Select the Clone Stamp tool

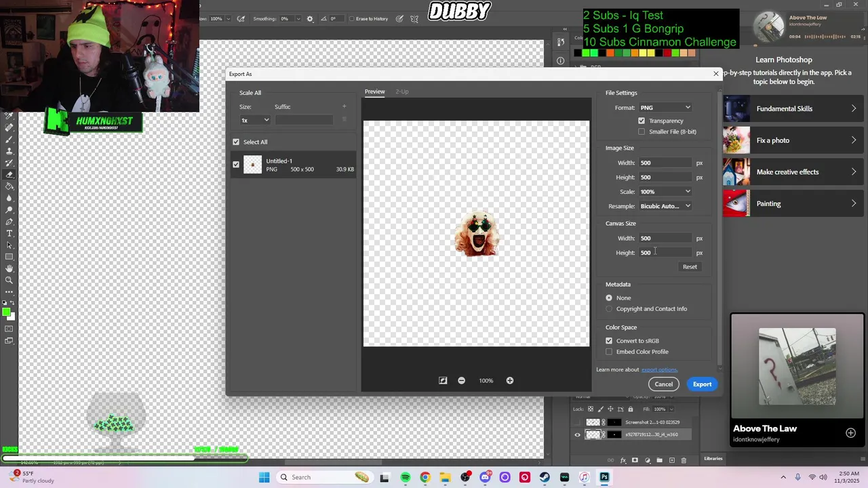9,150
